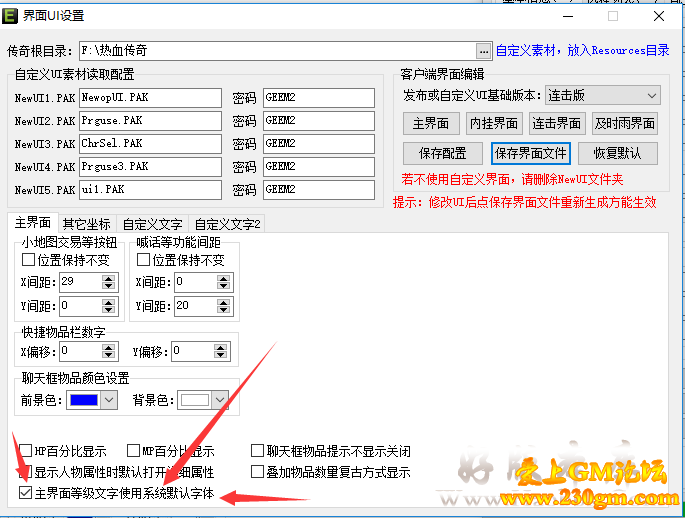This screenshot has height=518, width=685.
Task: Increase X间距 for 小地图交易等按钮
Action: coord(108,278)
